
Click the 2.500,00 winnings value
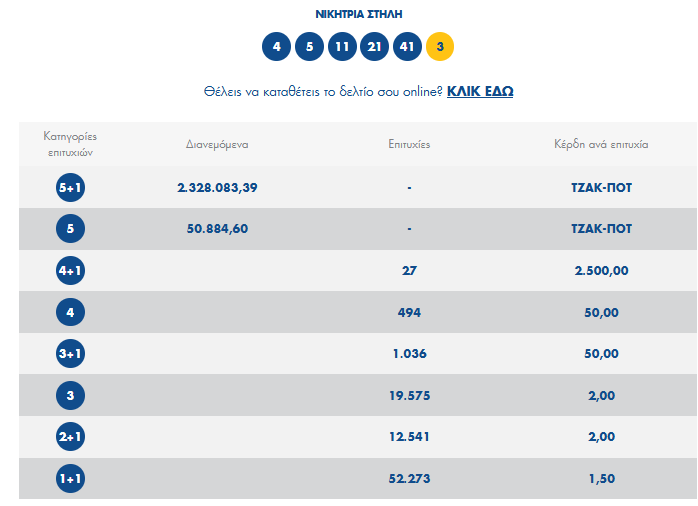[x=601, y=271]
